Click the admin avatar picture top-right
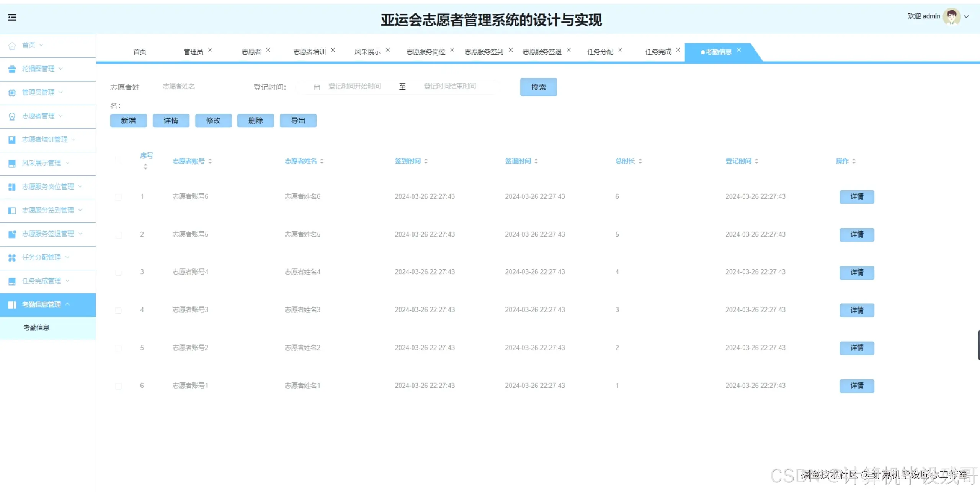The width and height of the screenshot is (980, 492). coord(952,17)
